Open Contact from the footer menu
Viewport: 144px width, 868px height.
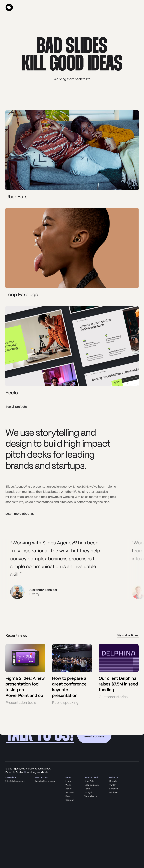click(69, 800)
